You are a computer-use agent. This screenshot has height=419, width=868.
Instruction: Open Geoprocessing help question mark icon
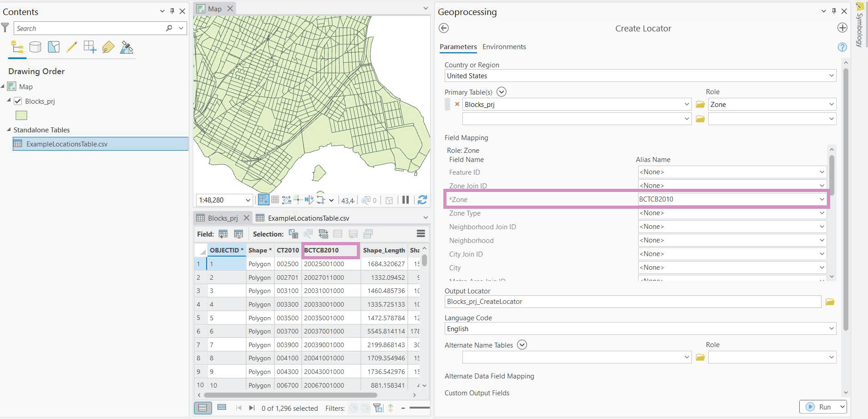(x=842, y=47)
